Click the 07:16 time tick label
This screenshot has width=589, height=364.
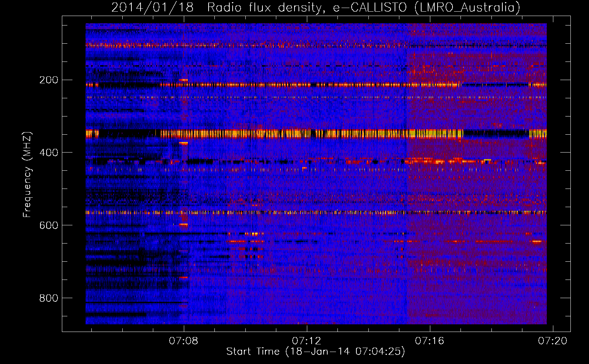click(430, 341)
